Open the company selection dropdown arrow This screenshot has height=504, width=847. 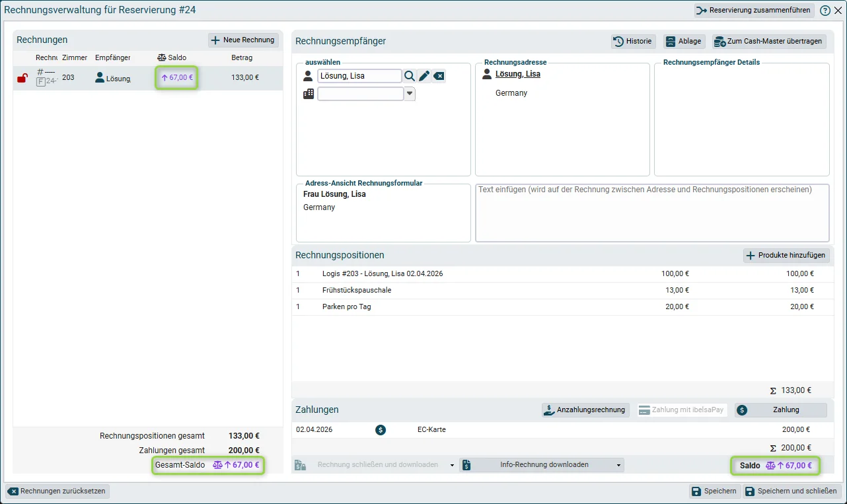coord(410,94)
